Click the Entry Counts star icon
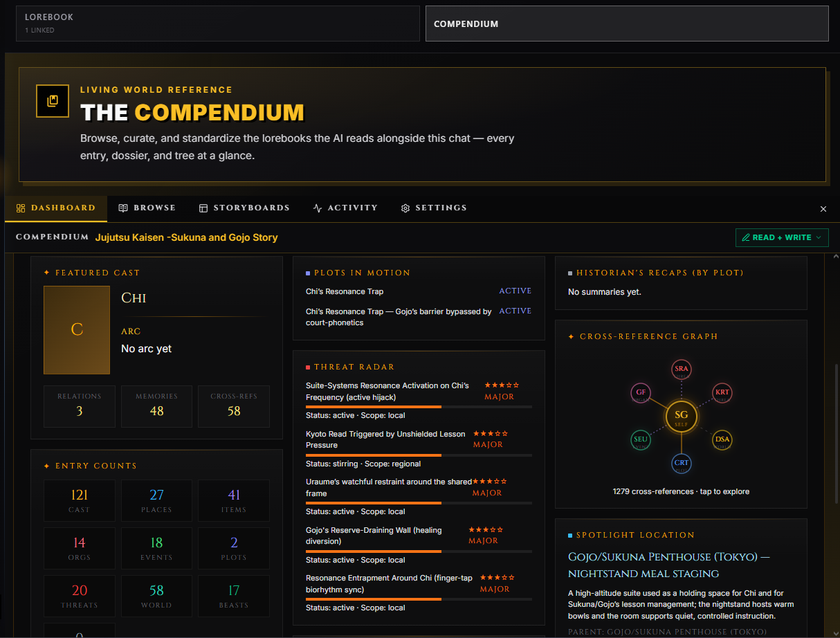 coord(46,466)
